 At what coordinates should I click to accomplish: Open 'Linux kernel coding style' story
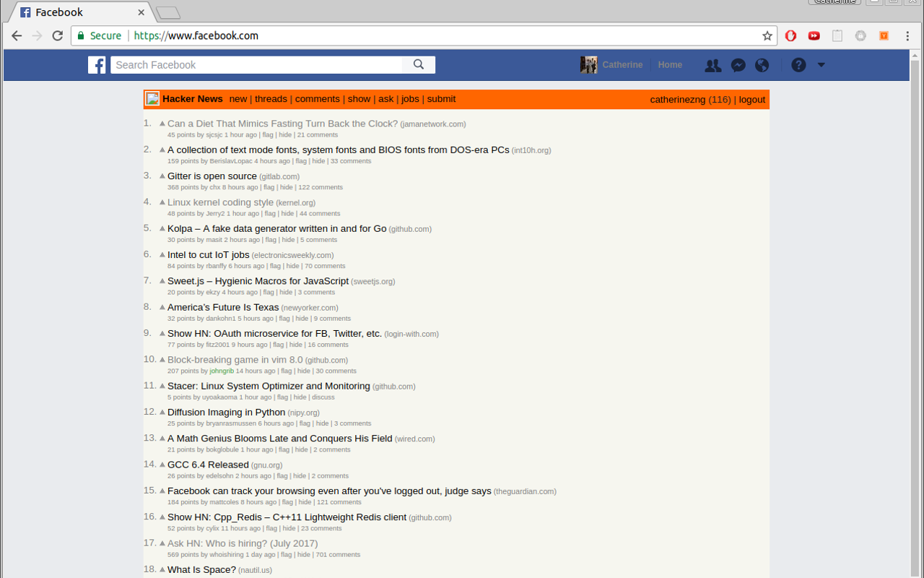(x=220, y=202)
